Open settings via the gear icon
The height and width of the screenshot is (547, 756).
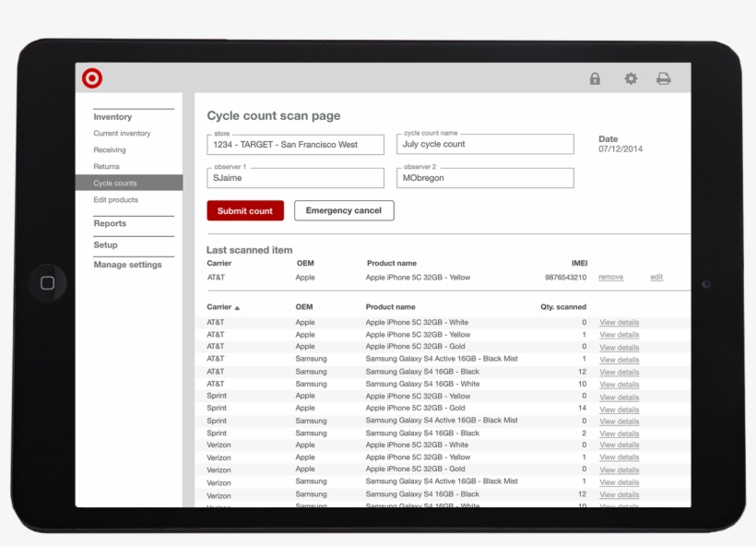631,79
